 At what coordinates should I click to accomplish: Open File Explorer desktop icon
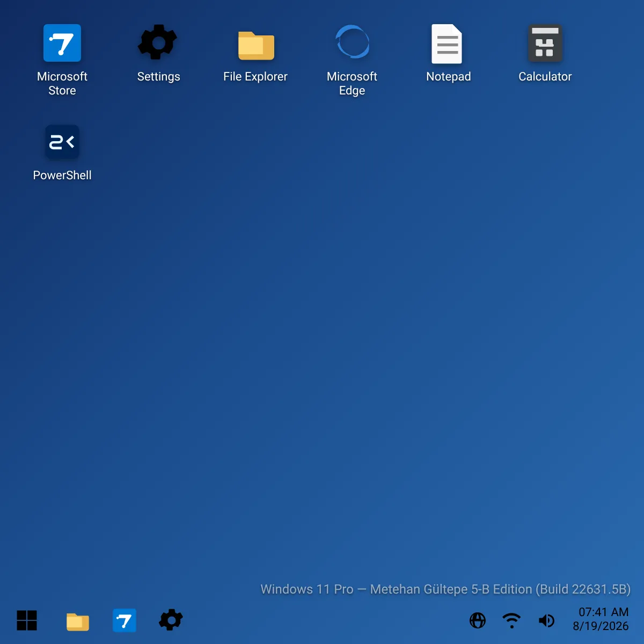[x=256, y=45]
